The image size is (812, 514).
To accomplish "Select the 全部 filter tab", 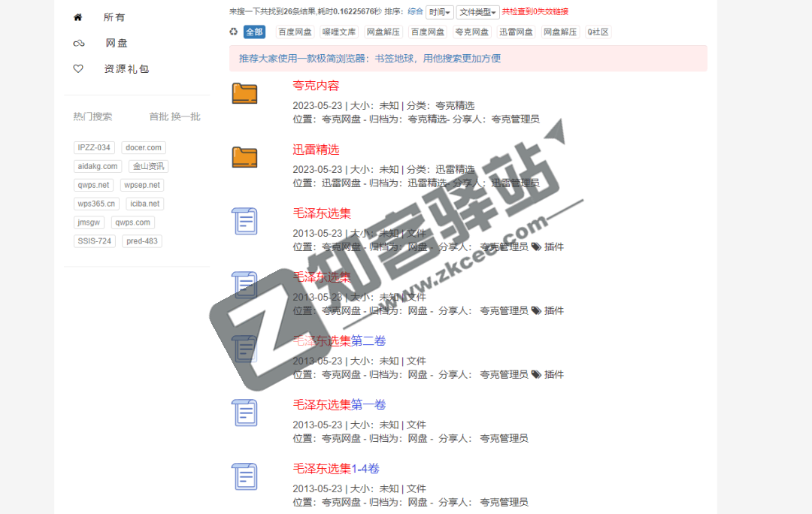I will 254,32.
